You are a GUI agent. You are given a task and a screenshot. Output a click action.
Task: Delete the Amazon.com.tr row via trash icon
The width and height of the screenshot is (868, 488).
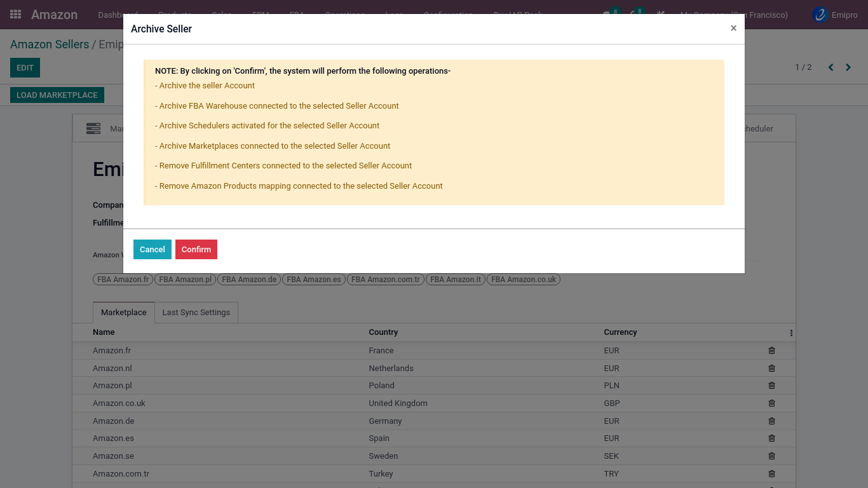click(771, 474)
